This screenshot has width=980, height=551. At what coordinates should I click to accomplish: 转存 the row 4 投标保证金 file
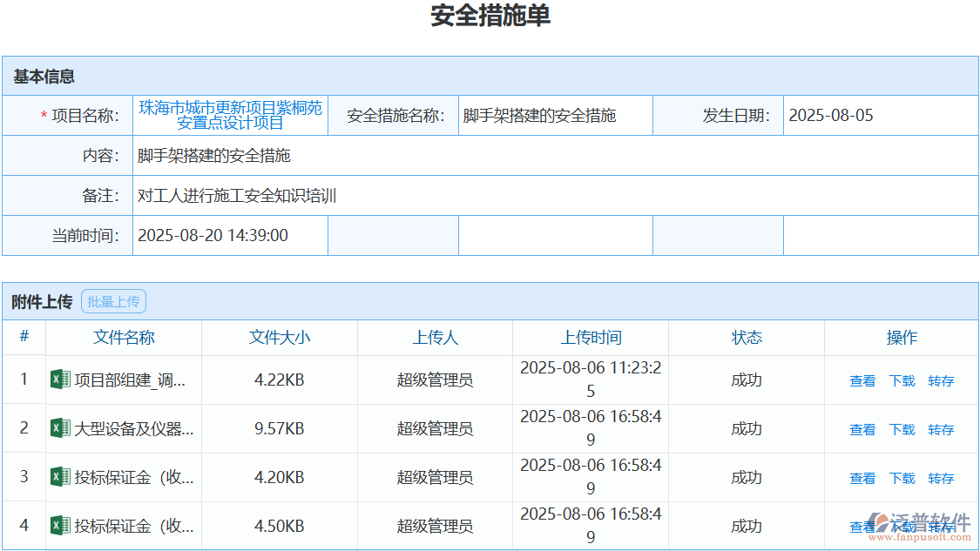(x=941, y=526)
